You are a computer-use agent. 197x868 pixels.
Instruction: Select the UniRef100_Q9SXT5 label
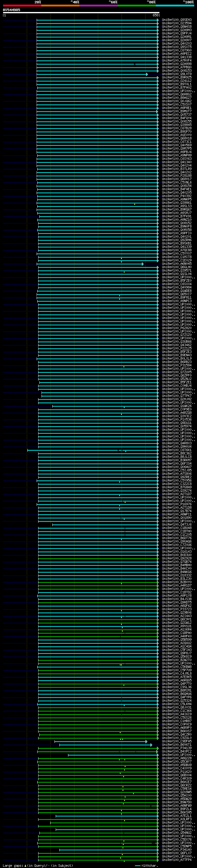[x=177, y=47]
